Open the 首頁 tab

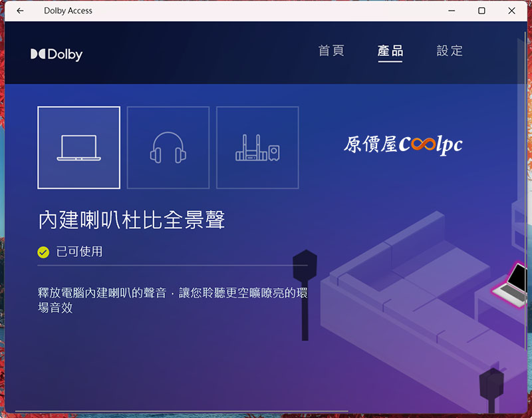point(331,51)
